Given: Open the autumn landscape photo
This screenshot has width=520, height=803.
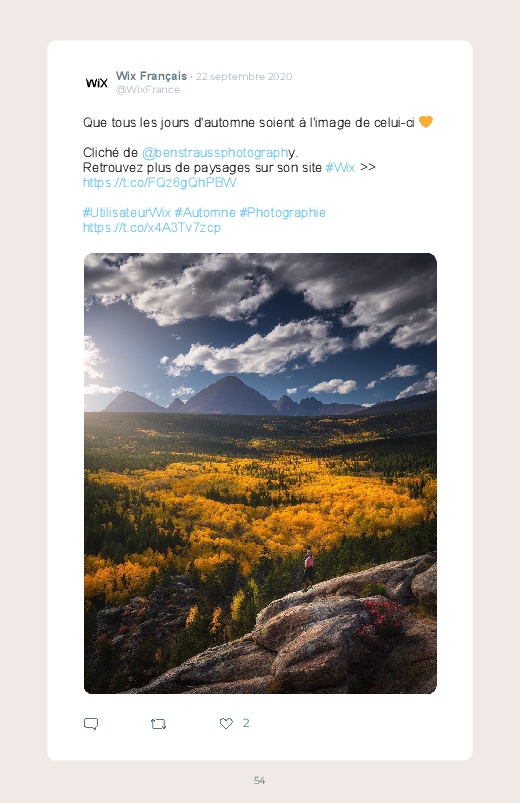Looking at the screenshot, I should tap(260, 473).
